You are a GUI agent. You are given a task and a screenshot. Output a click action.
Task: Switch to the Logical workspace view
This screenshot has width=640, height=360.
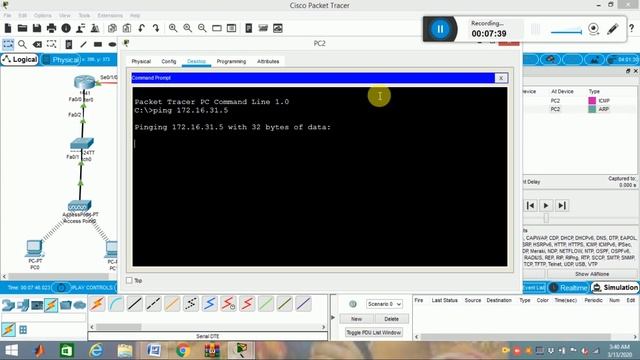[20, 60]
